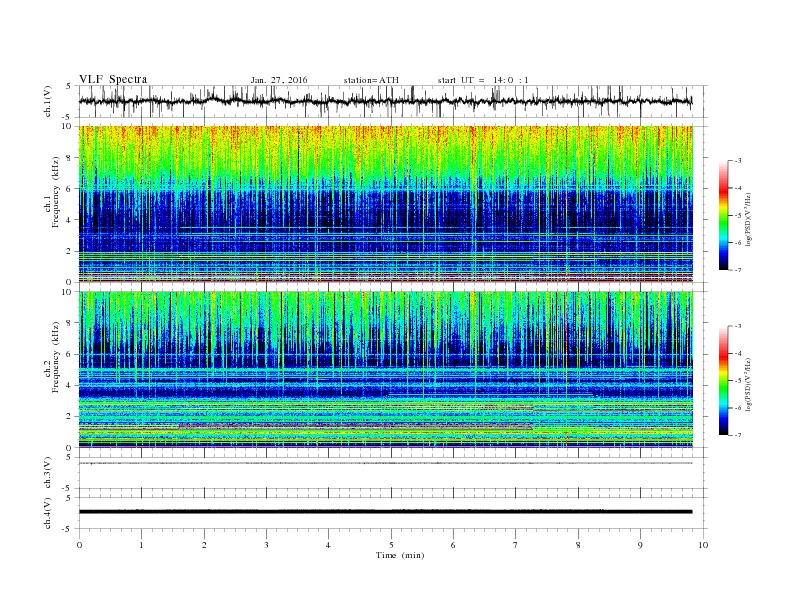This screenshot has height=612, width=792.
Task: Click the "Time (min)" x-axis label
Action: 400,555
